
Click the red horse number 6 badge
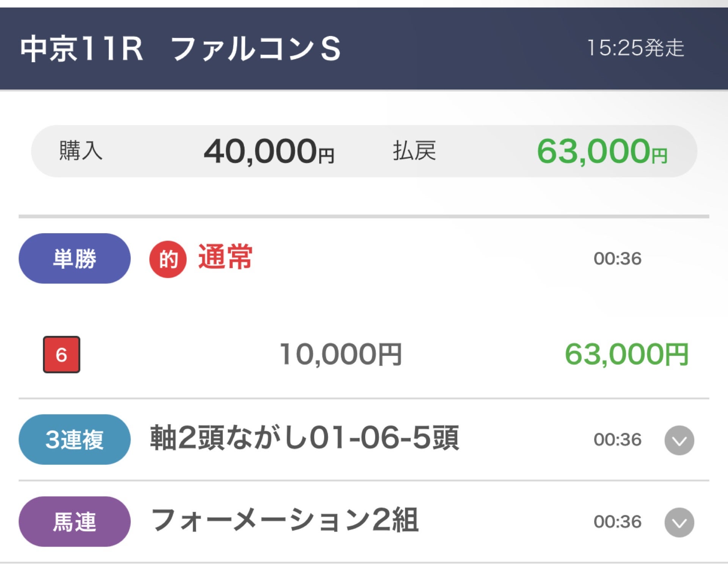click(61, 355)
